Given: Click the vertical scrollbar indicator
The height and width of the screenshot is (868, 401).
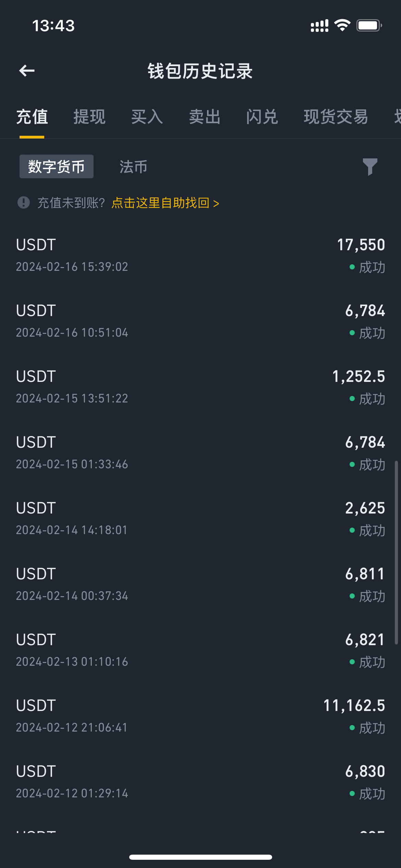Looking at the screenshot, I should tap(396, 553).
